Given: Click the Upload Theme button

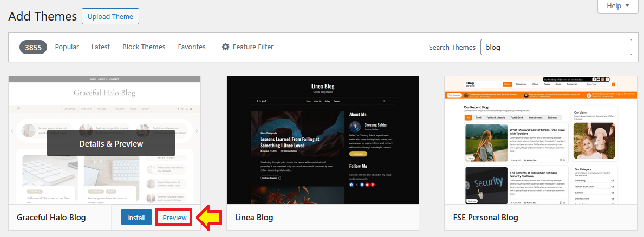Looking at the screenshot, I should tap(110, 16).
